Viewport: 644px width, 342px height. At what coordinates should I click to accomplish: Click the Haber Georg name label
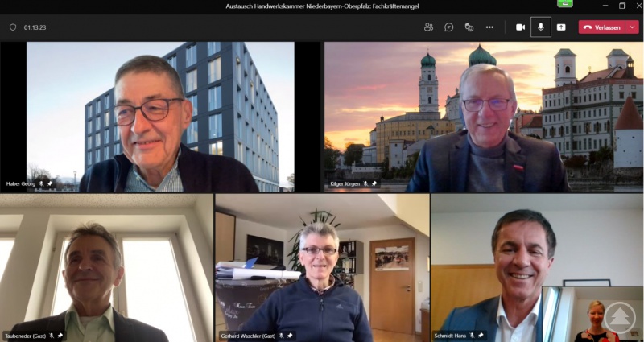[x=20, y=184]
